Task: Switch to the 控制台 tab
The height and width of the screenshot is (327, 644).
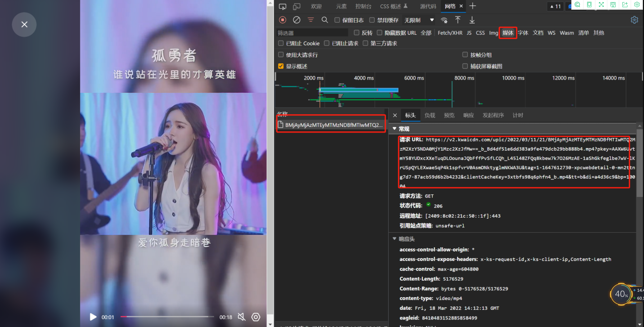Action: point(363,6)
